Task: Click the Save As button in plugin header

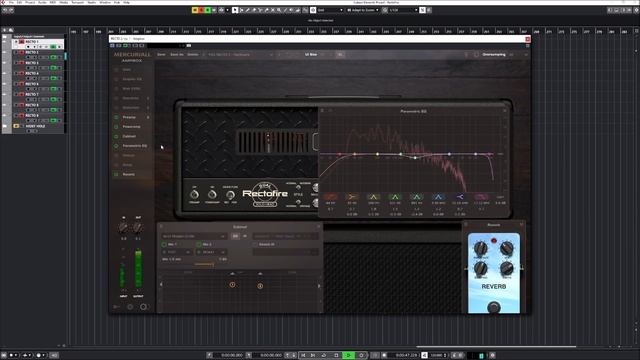Action: [x=177, y=54]
